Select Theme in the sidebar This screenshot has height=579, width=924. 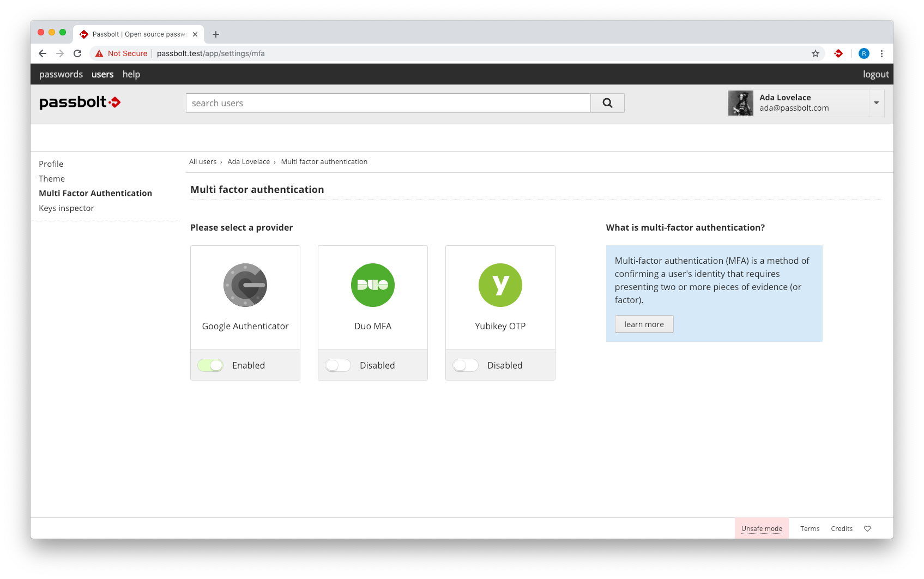(52, 179)
